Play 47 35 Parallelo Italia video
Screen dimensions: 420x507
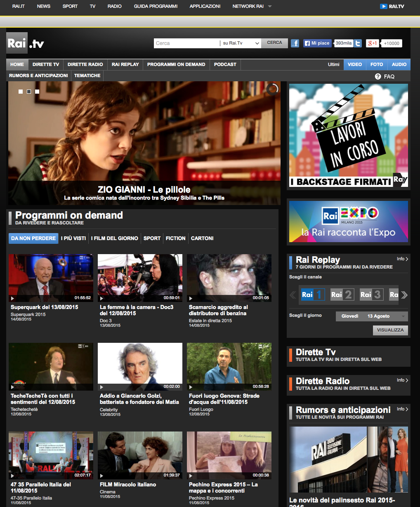click(51, 455)
